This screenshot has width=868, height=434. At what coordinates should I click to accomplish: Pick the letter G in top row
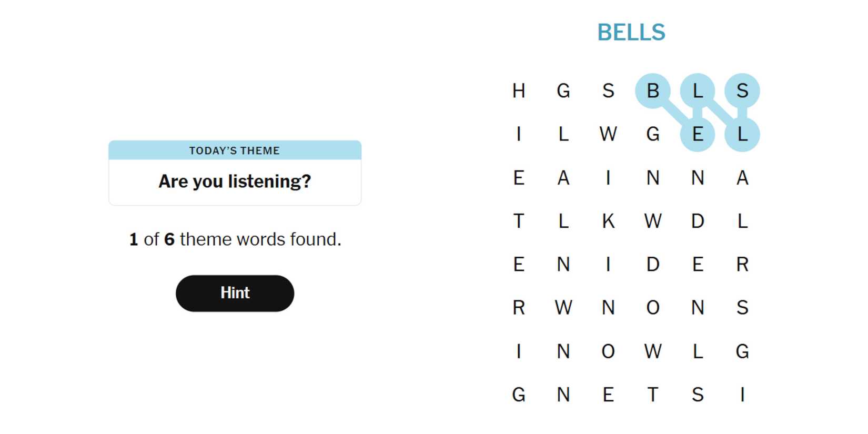pyautogui.click(x=563, y=91)
